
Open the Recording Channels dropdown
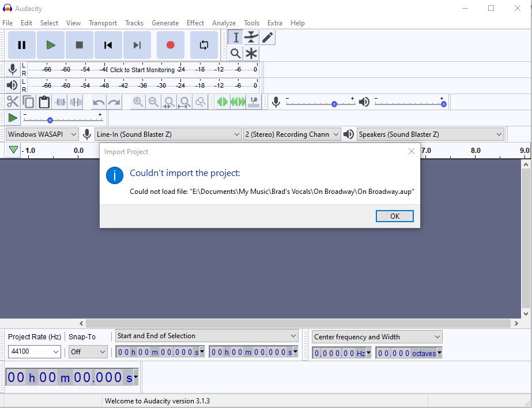[x=292, y=134]
